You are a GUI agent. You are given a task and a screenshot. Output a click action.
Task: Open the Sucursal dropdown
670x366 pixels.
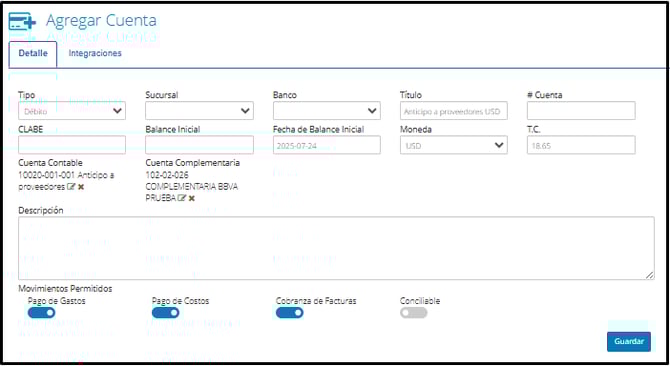(x=199, y=111)
